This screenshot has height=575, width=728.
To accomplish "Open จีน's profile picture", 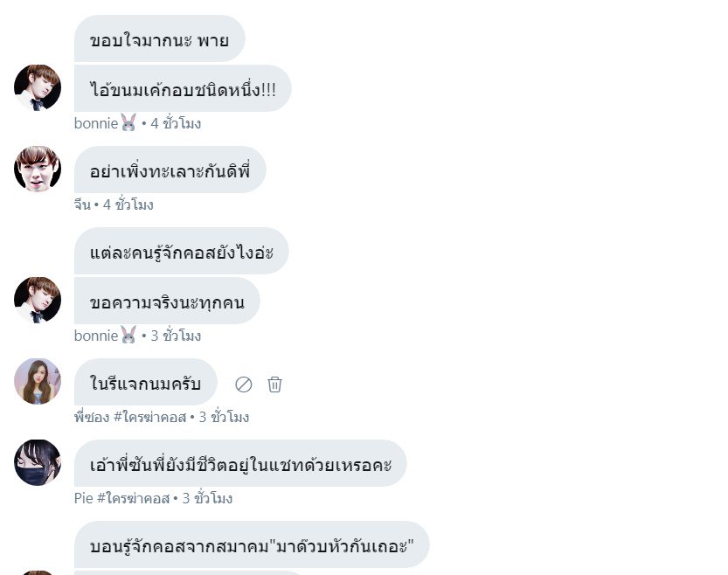I will click(x=38, y=169).
